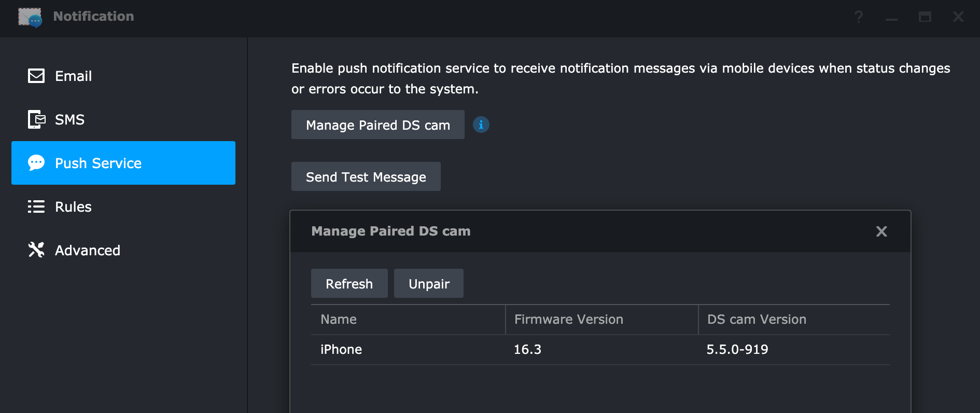Send a test message
Viewport: 980px width, 413px height.
[366, 176]
